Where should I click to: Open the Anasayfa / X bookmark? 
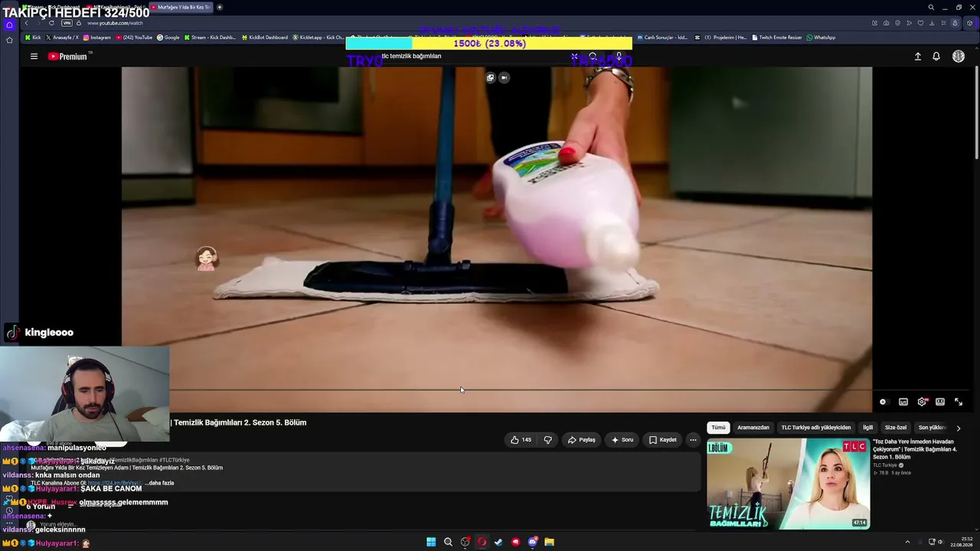pyautogui.click(x=62, y=37)
